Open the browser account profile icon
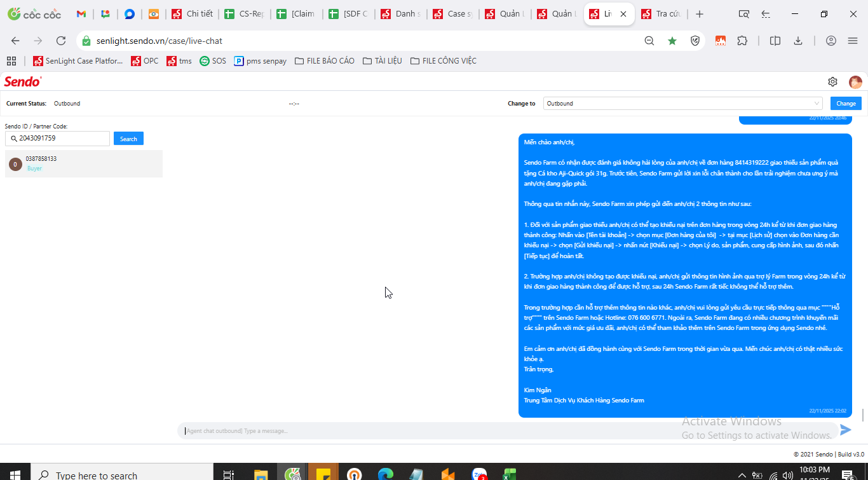 point(831,41)
